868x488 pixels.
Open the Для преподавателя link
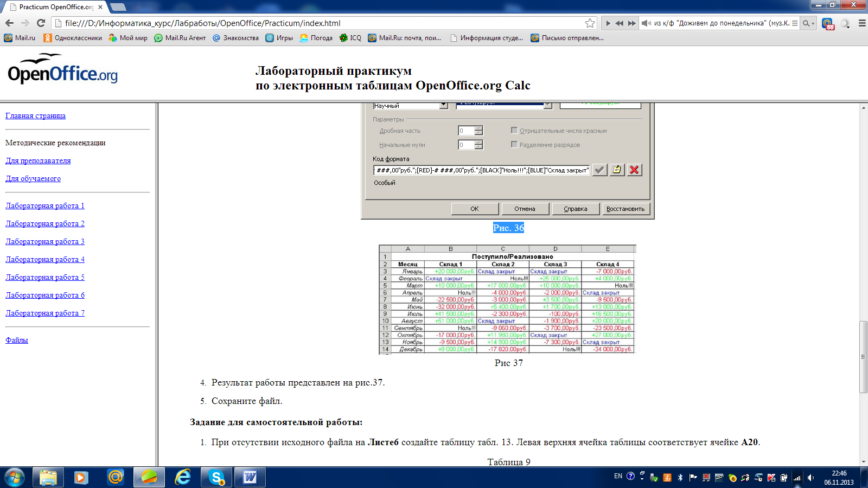[38, 160]
